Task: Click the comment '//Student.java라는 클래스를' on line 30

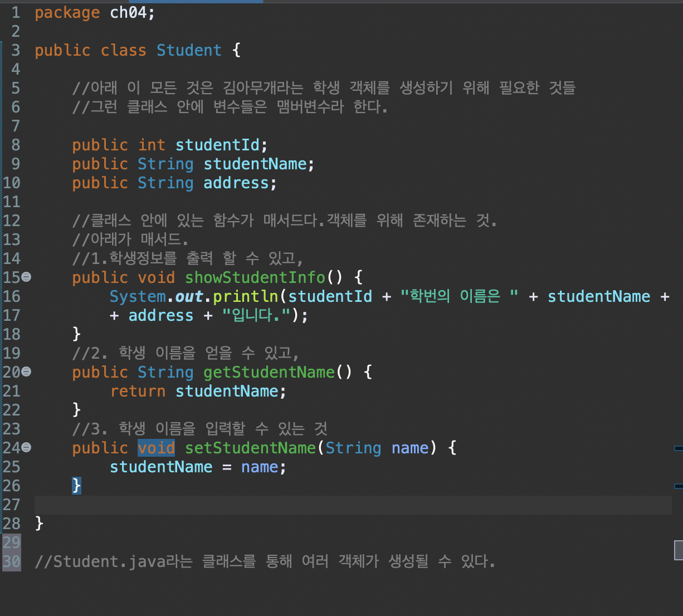Action: 265,561
